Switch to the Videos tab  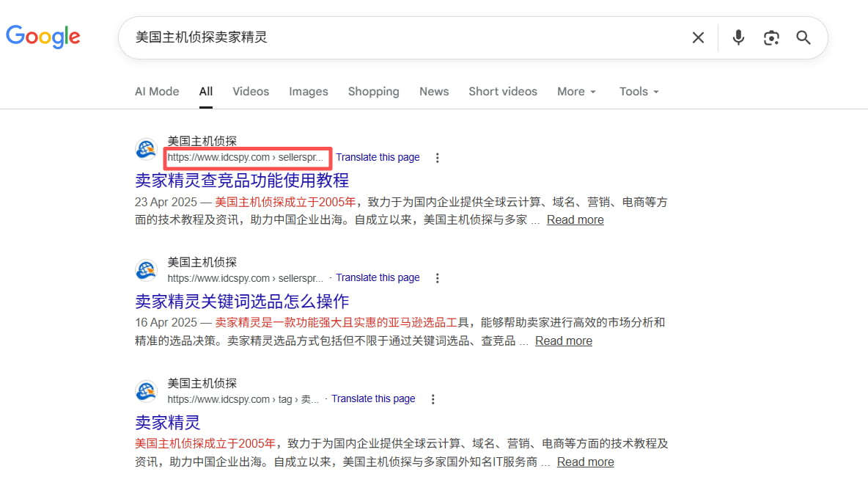[x=251, y=92]
